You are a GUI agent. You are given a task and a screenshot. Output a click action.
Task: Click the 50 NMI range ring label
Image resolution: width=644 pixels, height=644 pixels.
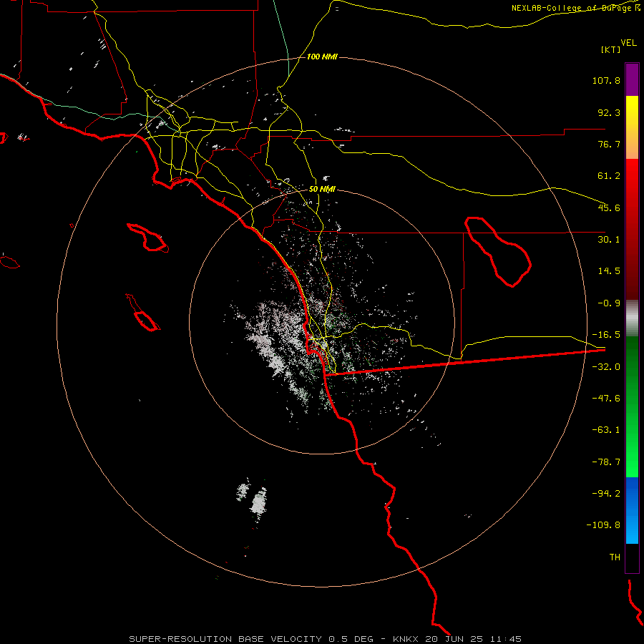pyautogui.click(x=322, y=189)
